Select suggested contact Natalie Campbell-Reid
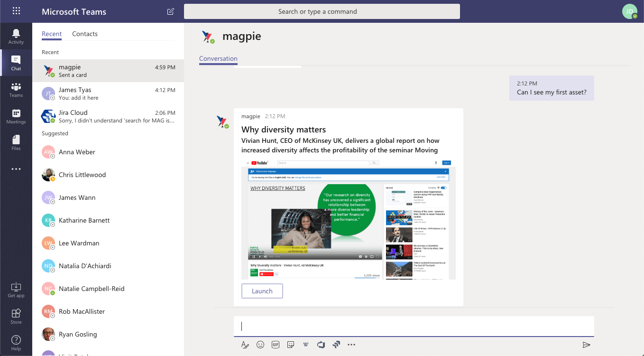The height and width of the screenshot is (356, 644). tap(108, 289)
